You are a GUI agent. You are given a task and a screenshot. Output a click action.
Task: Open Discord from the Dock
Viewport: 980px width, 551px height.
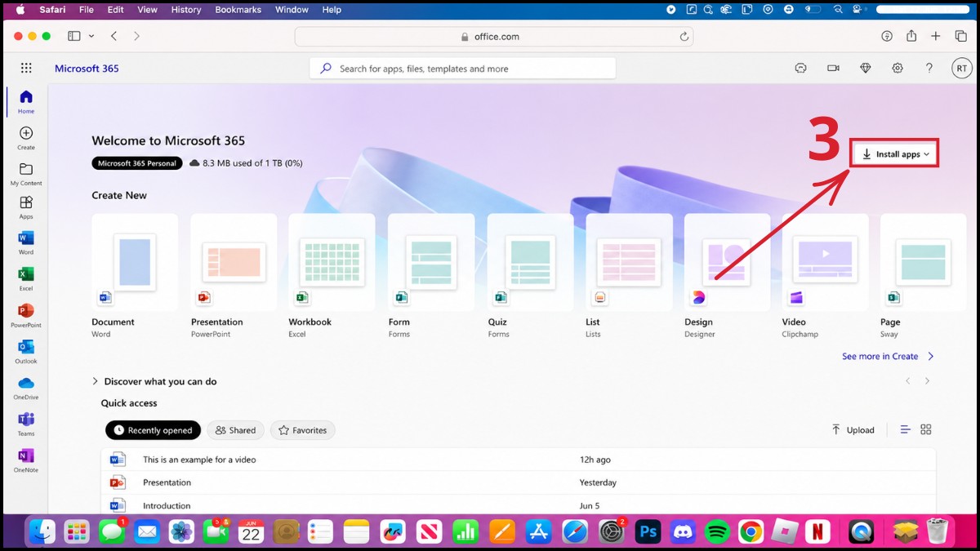point(683,532)
